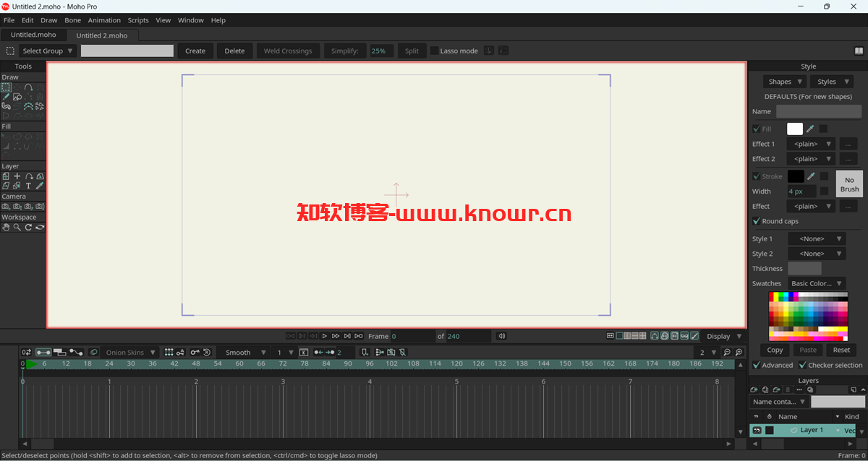Choose the Eyedropper layer tool
The width and height of the screenshot is (868, 461).
(x=40, y=186)
